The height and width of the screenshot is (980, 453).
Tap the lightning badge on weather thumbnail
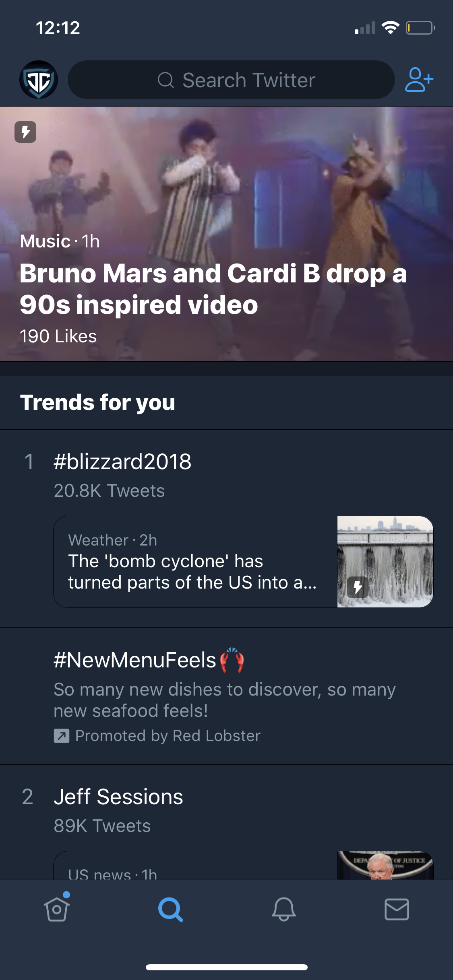tap(358, 587)
